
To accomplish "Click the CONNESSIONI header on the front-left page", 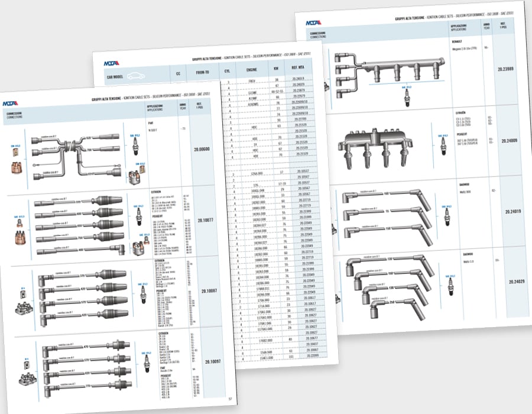I will (15, 115).
